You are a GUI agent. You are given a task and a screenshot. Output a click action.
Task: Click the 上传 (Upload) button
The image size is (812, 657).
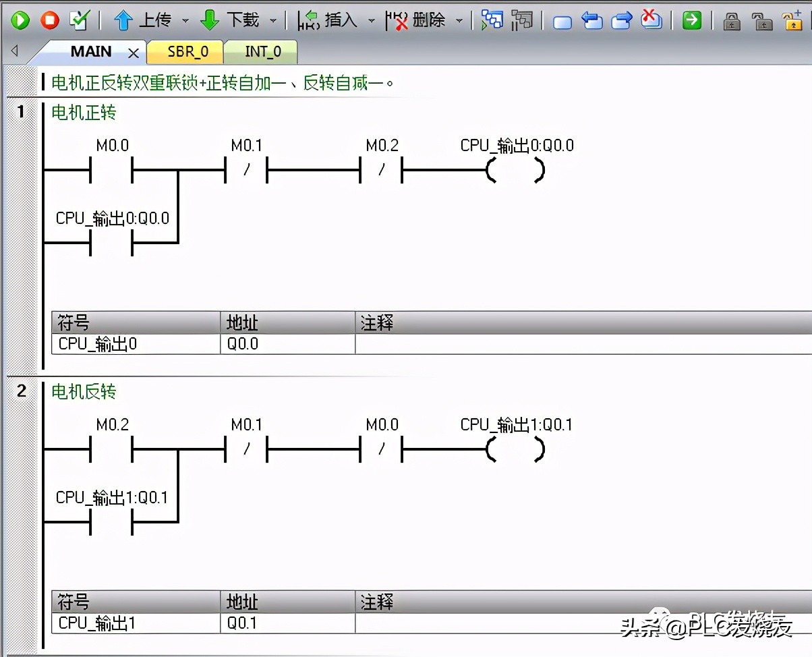[x=142, y=20]
